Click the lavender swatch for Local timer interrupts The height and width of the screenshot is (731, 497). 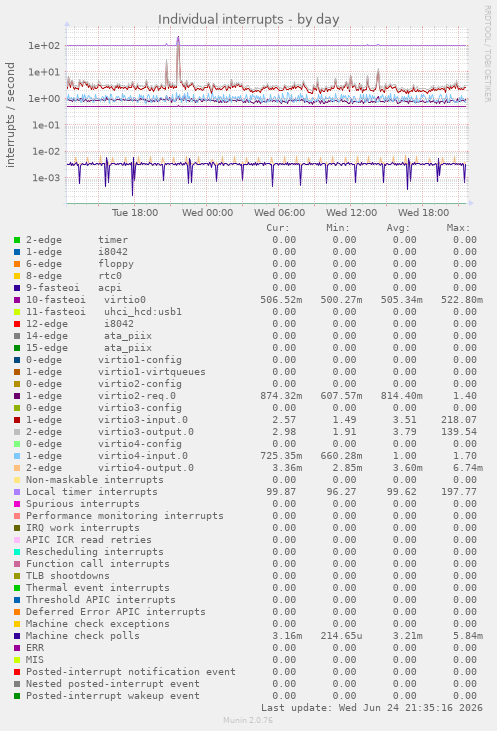17,492
